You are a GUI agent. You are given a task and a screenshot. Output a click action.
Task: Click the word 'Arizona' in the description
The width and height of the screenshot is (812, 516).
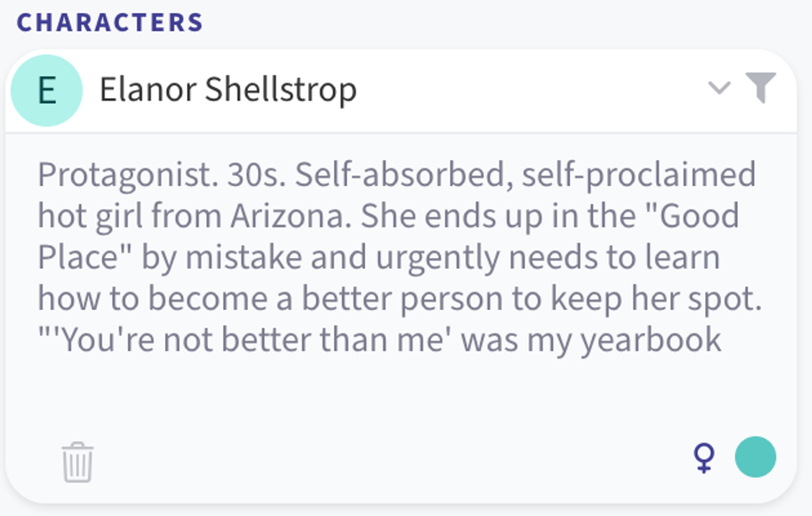pos(291,216)
